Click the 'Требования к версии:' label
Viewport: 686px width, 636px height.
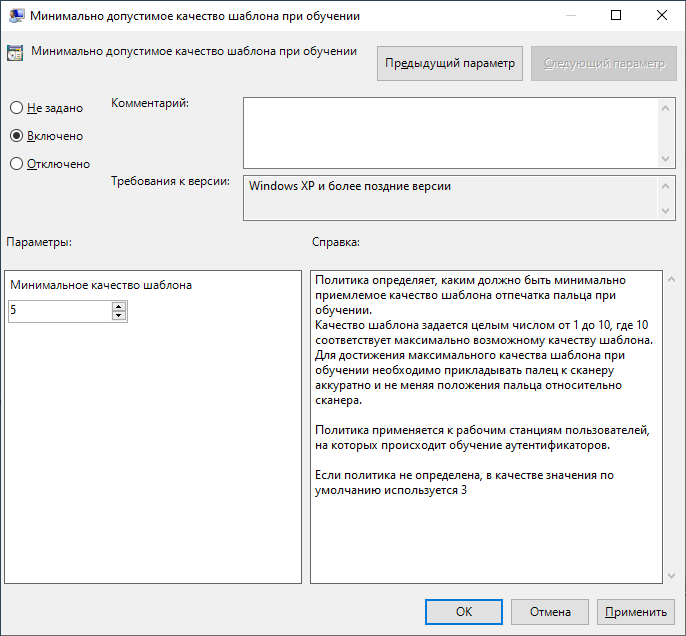click(x=170, y=181)
